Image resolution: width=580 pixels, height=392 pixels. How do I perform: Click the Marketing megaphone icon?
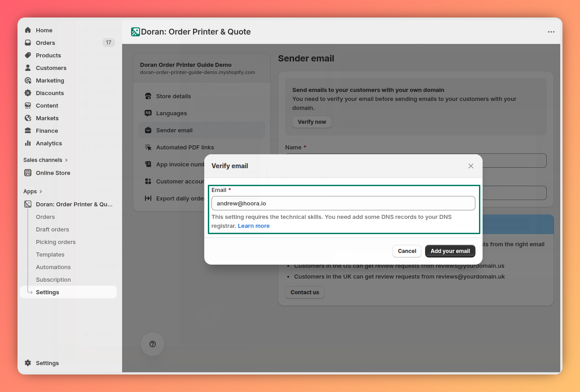coord(29,80)
